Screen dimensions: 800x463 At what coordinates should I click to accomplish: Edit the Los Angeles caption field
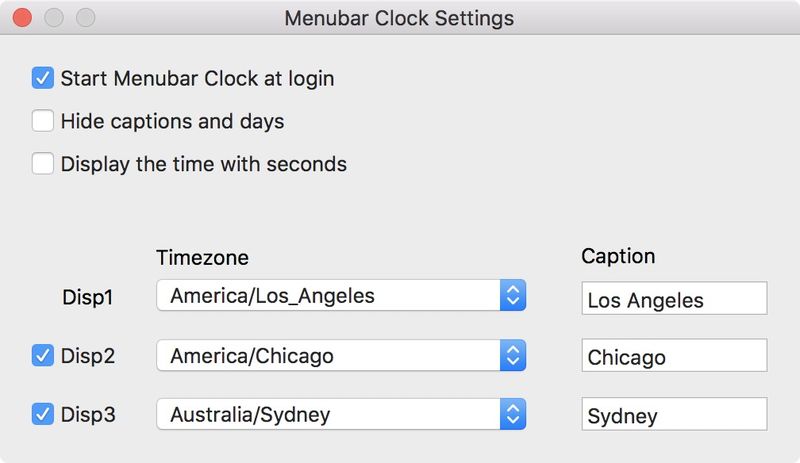pos(674,298)
